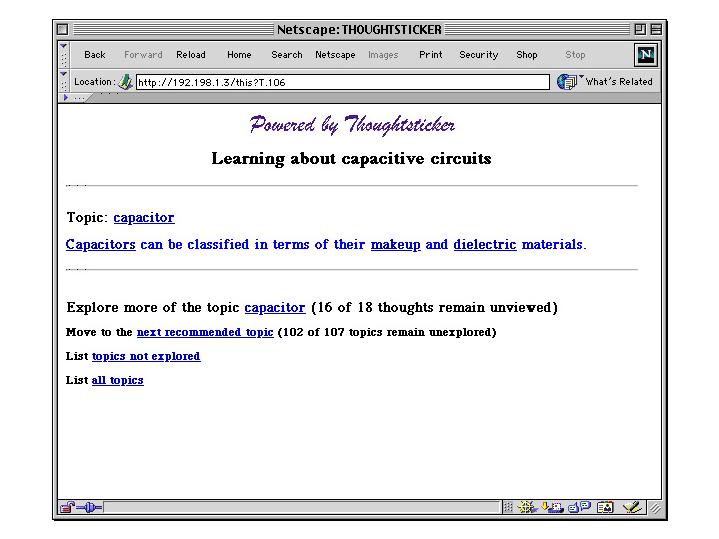
Task: List topics not explored
Action: pos(146,356)
